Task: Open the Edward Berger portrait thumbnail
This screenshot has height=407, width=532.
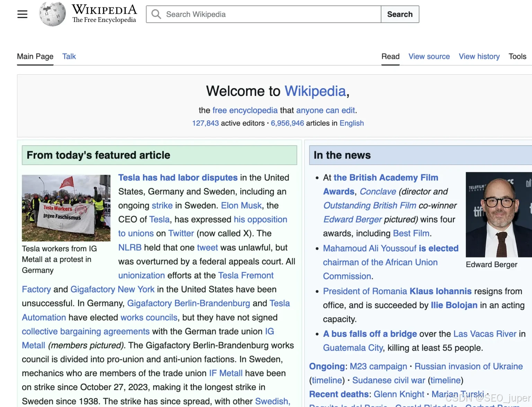Action: [499, 215]
